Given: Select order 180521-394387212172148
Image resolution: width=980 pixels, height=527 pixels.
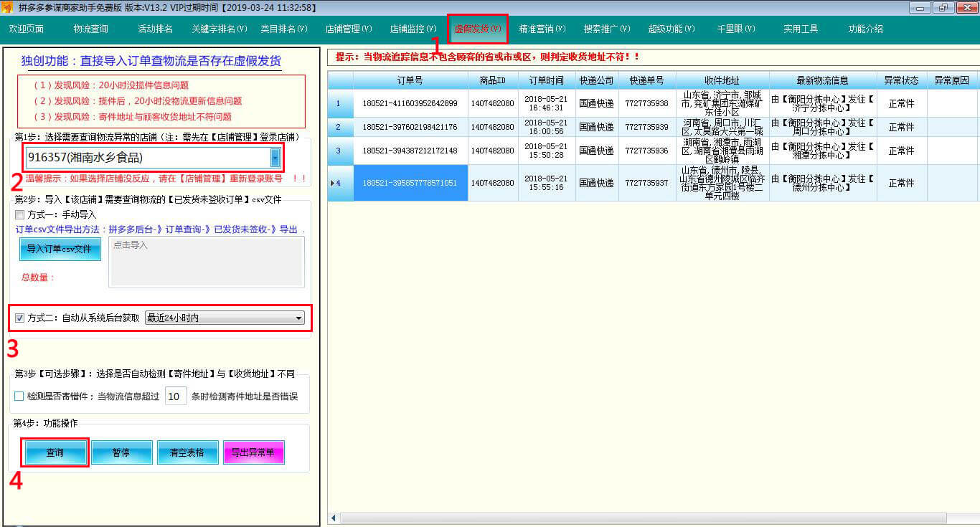Looking at the screenshot, I should [x=410, y=151].
